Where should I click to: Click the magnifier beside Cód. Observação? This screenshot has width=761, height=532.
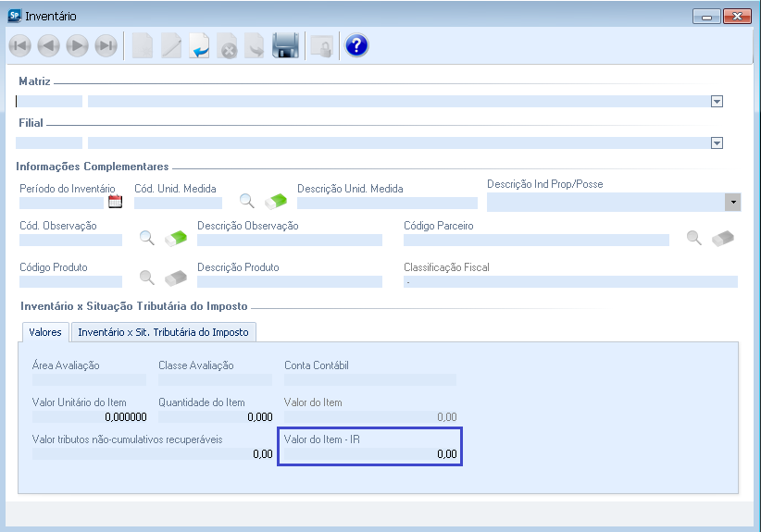pyautogui.click(x=146, y=238)
